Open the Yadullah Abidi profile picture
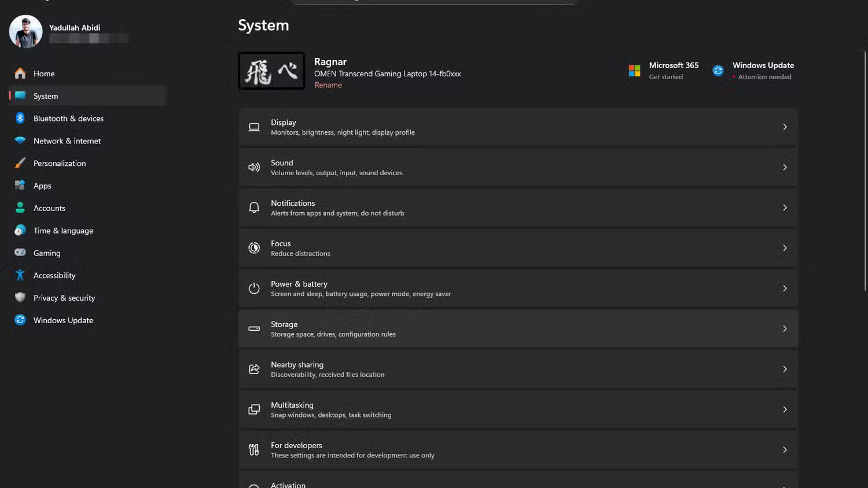 (26, 31)
